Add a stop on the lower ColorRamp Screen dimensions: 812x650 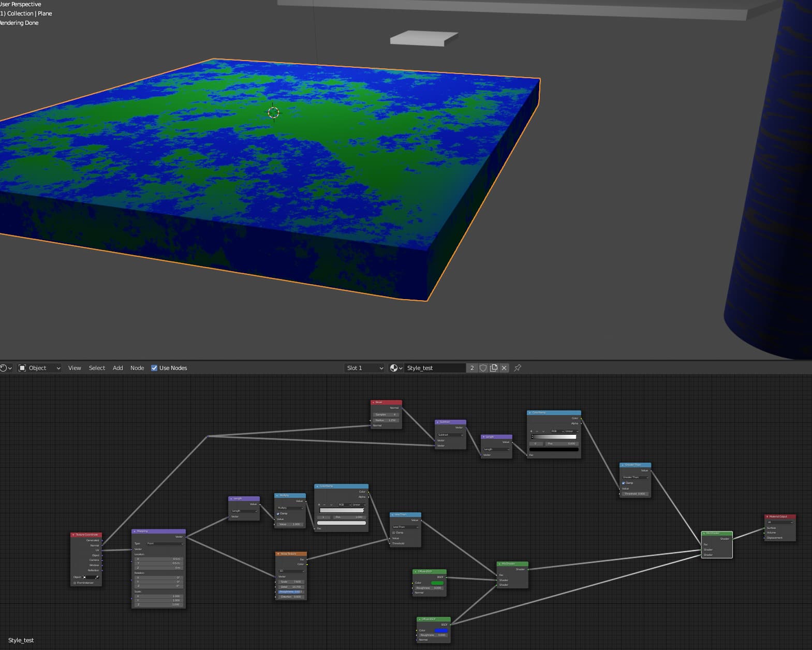coord(319,505)
